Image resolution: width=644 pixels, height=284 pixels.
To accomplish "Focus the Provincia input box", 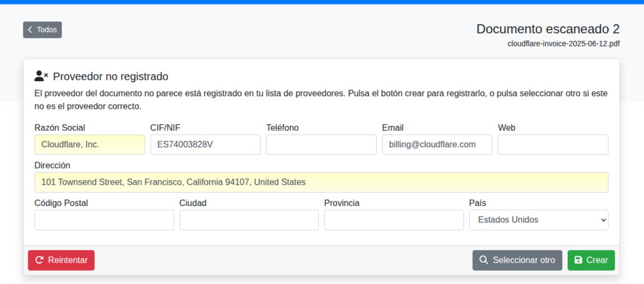I will [394, 220].
